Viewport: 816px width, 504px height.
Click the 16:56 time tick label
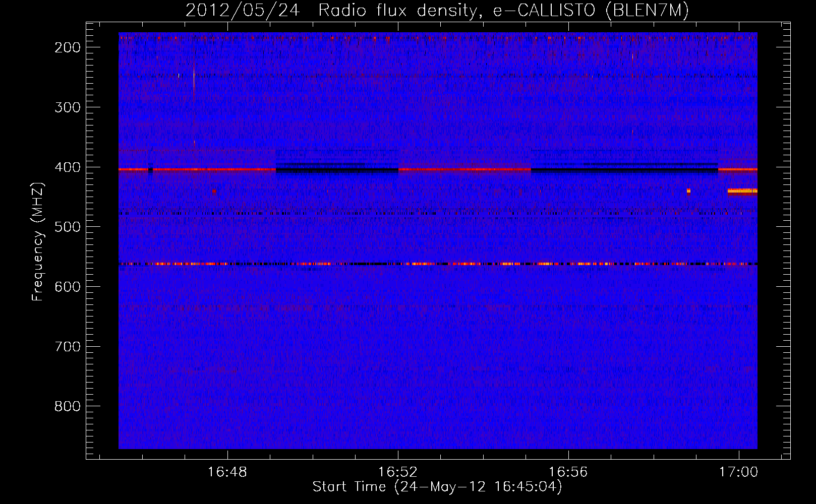[568, 472]
